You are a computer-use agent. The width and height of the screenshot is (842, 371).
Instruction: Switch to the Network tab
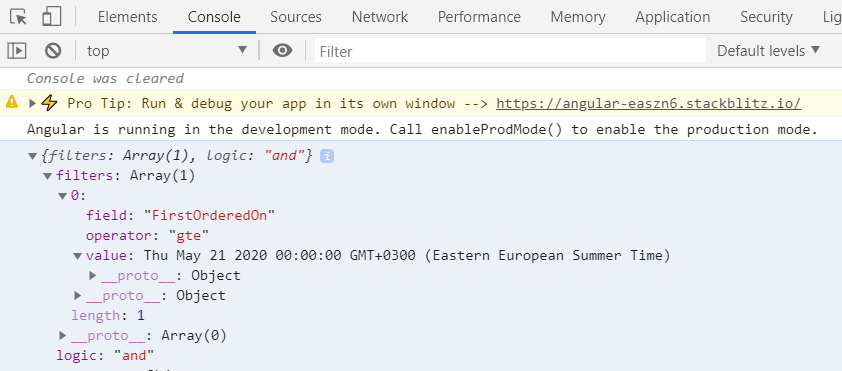pos(380,17)
